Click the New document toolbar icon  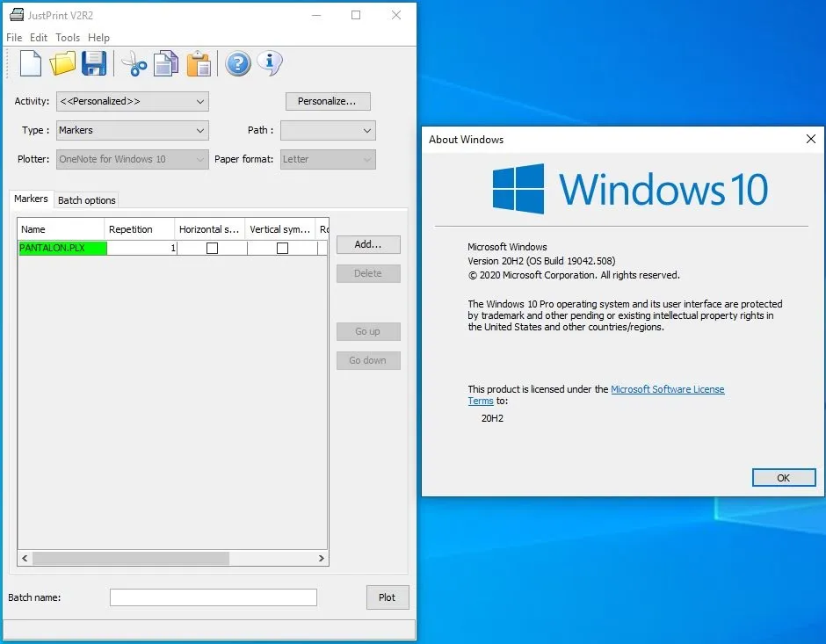click(31, 63)
